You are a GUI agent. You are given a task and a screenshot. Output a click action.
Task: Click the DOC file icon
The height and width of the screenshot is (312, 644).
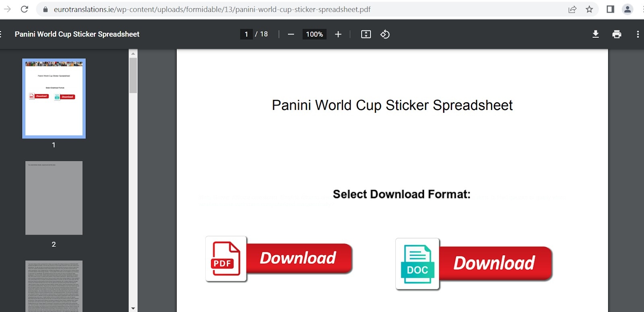pyautogui.click(x=417, y=264)
